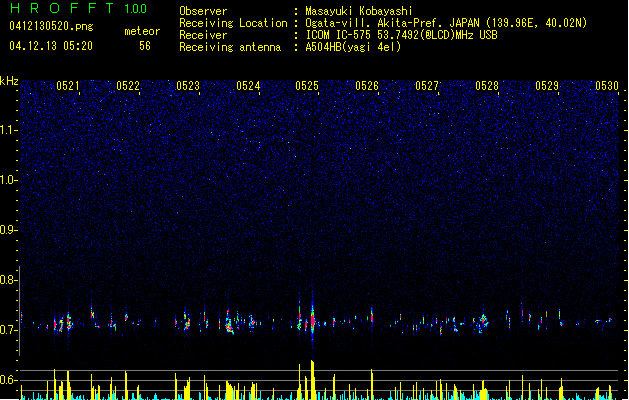Click the 0.6 kHz axis label
This screenshot has width=629, height=400.
[8, 380]
